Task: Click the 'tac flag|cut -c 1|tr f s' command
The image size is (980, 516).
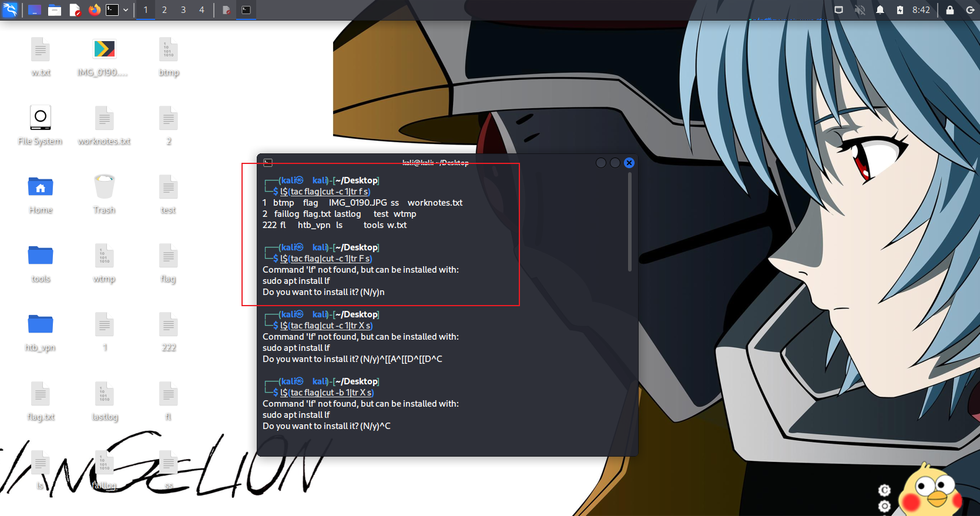Action: pyautogui.click(x=330, y=192)
